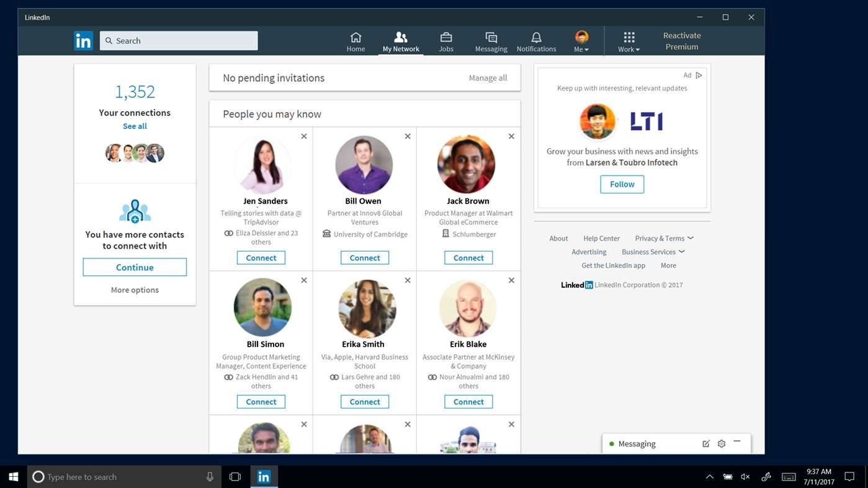
Task: Open the Help Center link
Action: [600, 238]
